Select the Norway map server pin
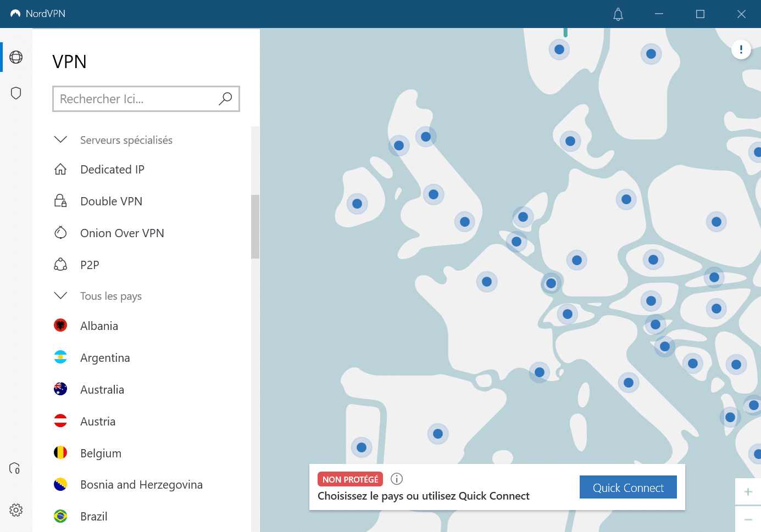Viewport: 761px width, 532px height. click(x=559, y=49)
